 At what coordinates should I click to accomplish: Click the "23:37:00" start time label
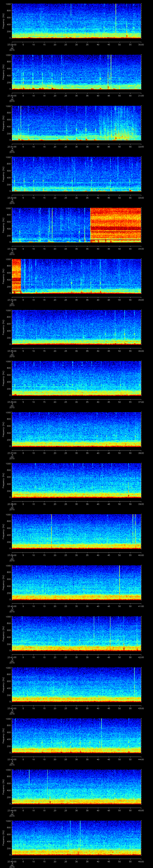(12, 453)
